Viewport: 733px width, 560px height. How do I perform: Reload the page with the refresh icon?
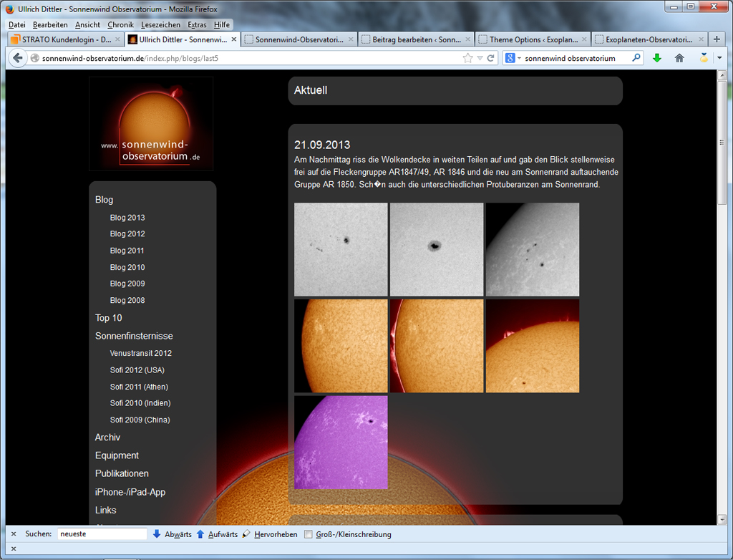pos(490,58)
